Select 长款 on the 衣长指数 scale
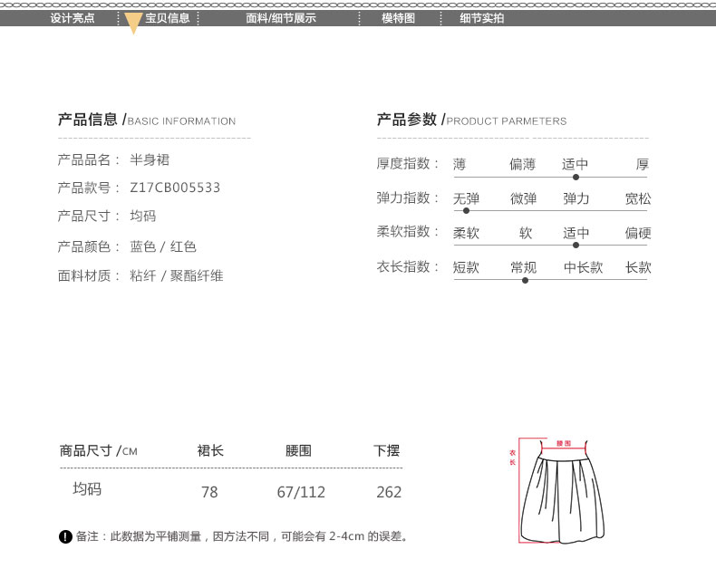 pos(638,267)
